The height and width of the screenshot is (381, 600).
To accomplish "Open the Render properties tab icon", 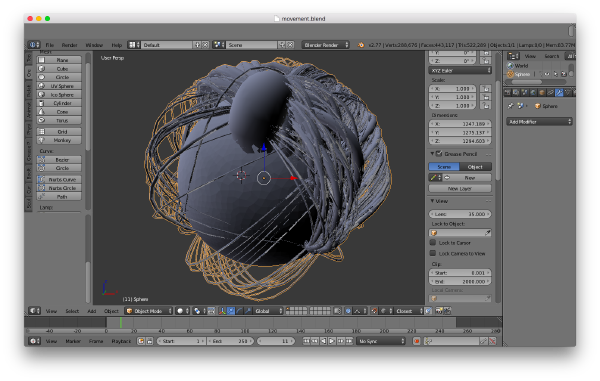I will tap(508, 92).
